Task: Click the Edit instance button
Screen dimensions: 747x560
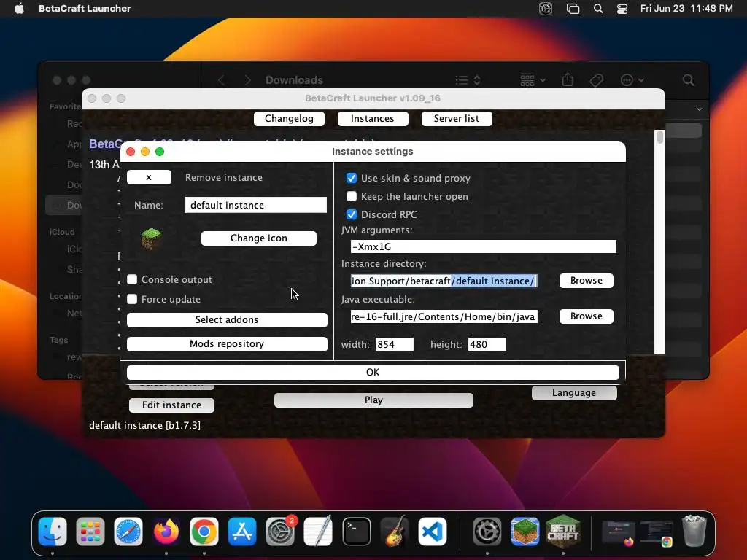Action: coord(171,405)
